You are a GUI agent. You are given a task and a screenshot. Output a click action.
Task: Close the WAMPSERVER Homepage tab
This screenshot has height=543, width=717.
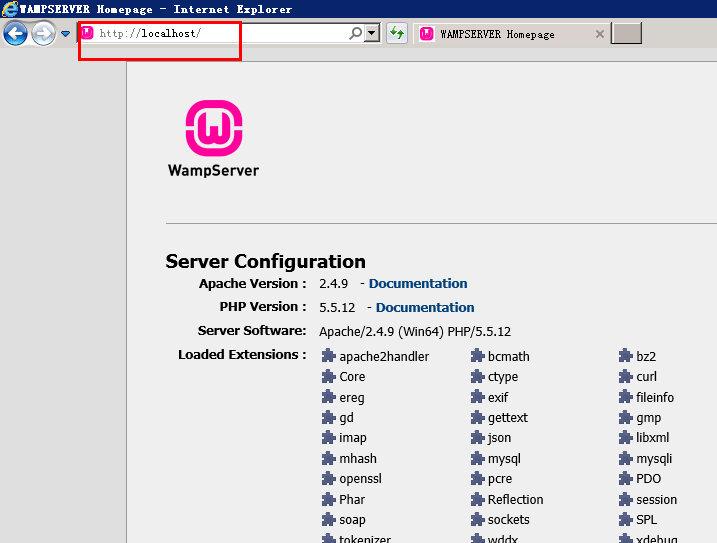point(600,34)
